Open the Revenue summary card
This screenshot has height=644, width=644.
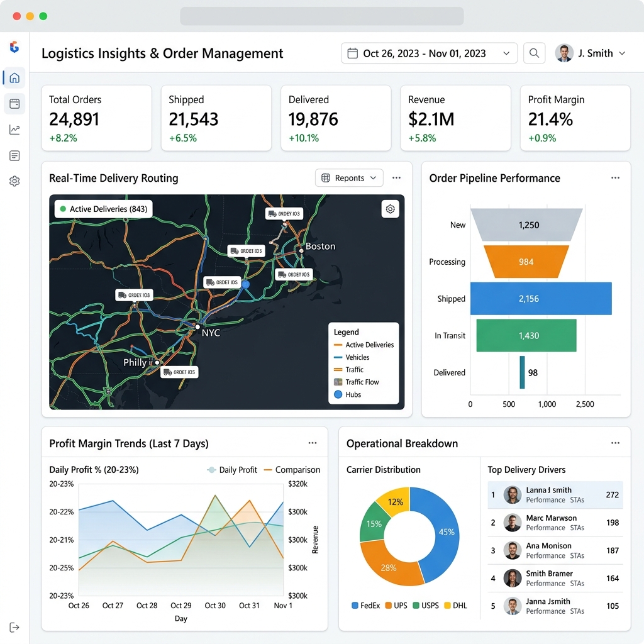pyautogui.click(x=455, y=118)
